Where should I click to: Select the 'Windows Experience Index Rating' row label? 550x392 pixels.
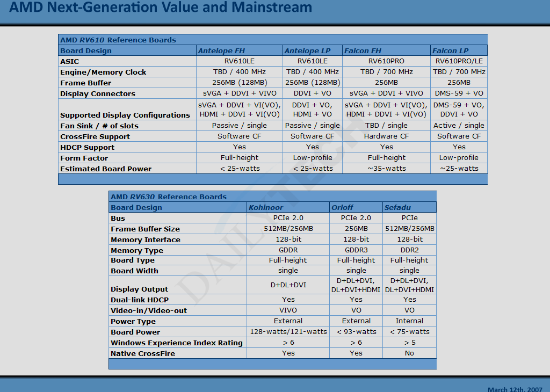177,343
